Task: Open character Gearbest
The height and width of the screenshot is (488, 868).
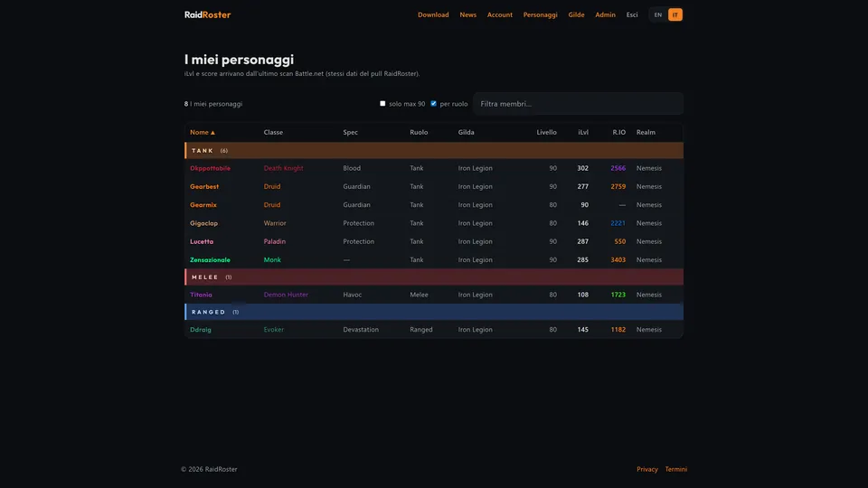Action: [204, 186]
